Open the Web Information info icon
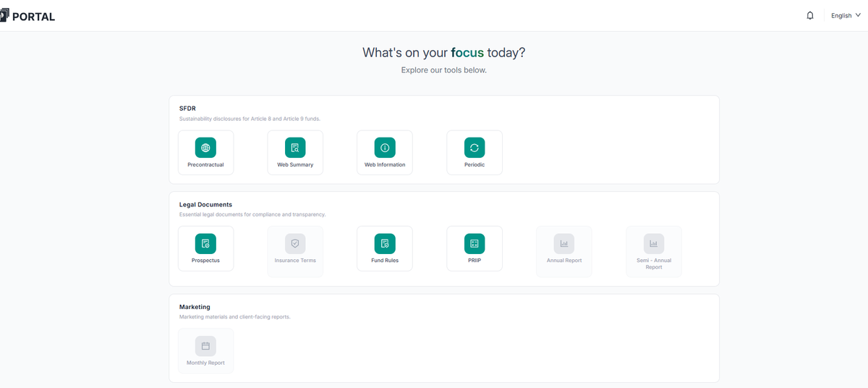Screen dimensions: 868x388 385,148
